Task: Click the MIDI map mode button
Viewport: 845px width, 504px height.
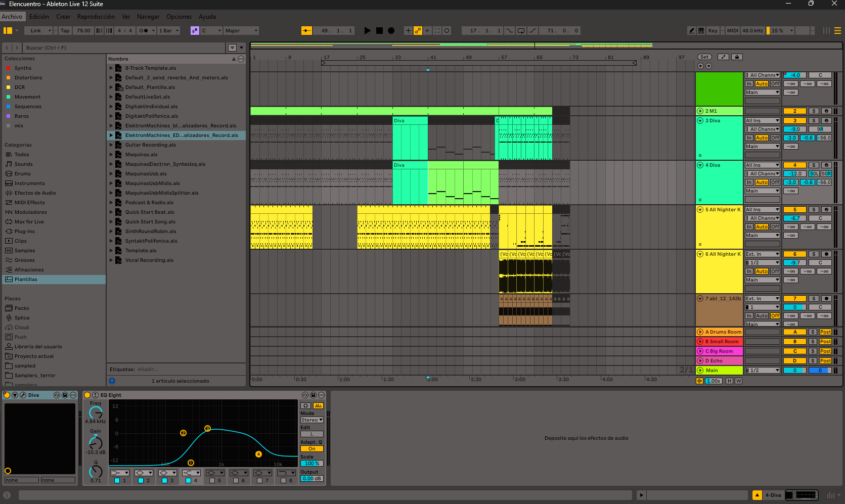Action: [733, 31]
